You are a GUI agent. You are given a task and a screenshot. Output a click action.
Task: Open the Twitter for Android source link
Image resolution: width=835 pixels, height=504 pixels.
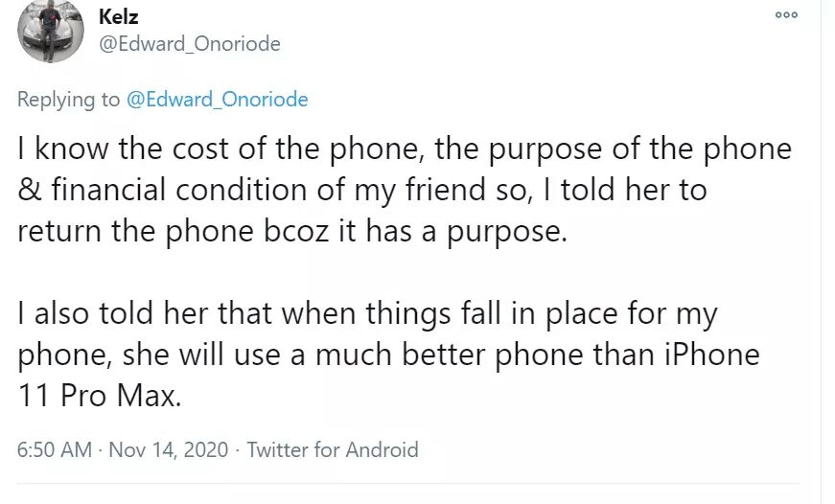pos(333,449)
